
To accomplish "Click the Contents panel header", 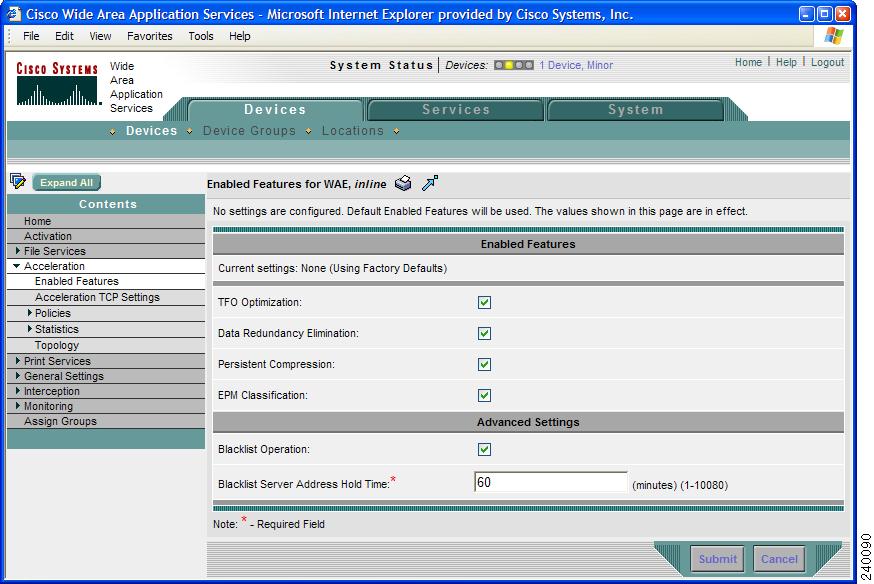I will point(106,204).
